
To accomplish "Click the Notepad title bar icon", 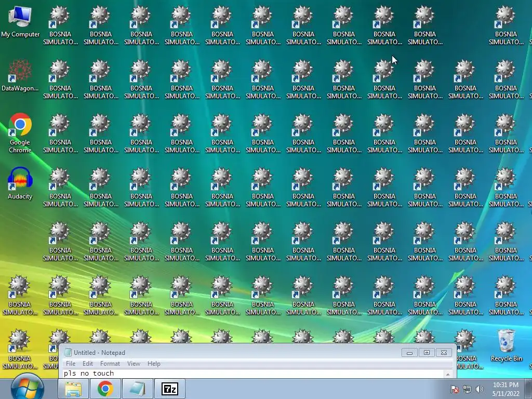I will tap(68, 353).
